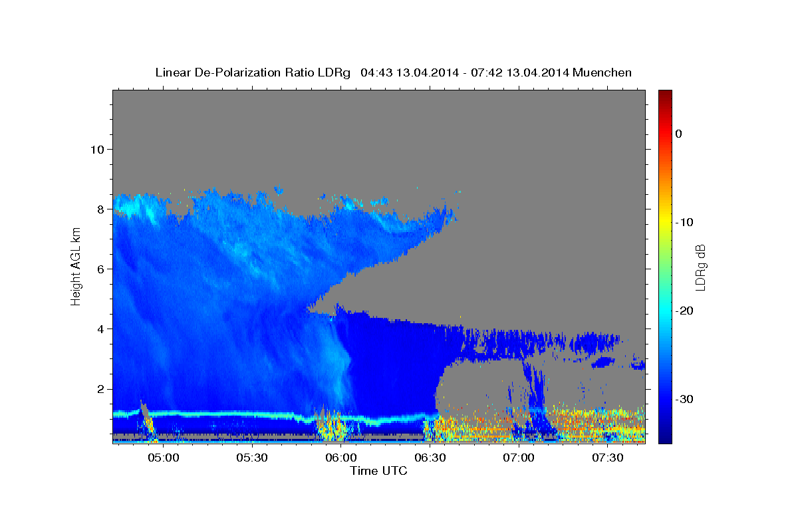Click the colorbar -20 dB label
Viewport: 798px width, 532px height.
684,311
